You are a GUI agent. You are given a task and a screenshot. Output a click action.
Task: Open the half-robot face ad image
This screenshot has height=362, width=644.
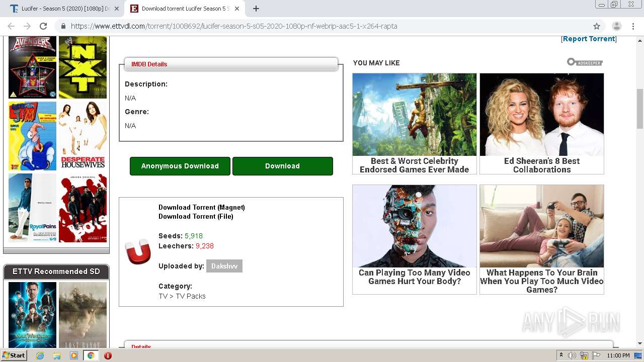(415, 226)
